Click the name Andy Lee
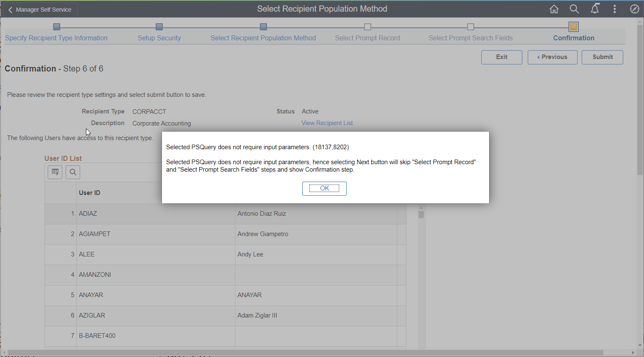This screenshot has height=357, width=644. tap(250, 254)
